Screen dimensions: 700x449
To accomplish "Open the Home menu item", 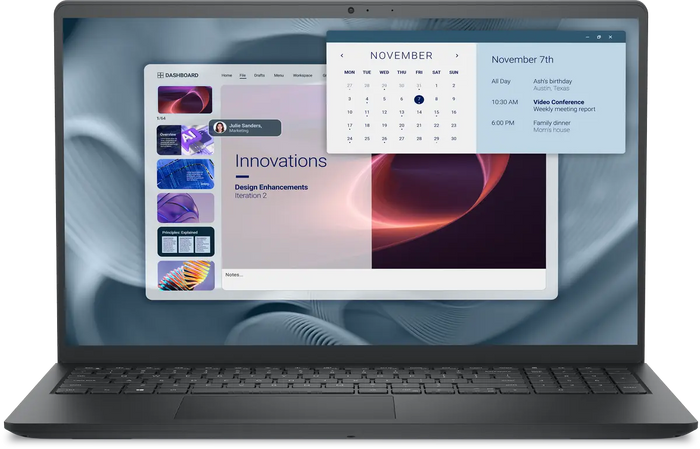I will pos(227,75).
